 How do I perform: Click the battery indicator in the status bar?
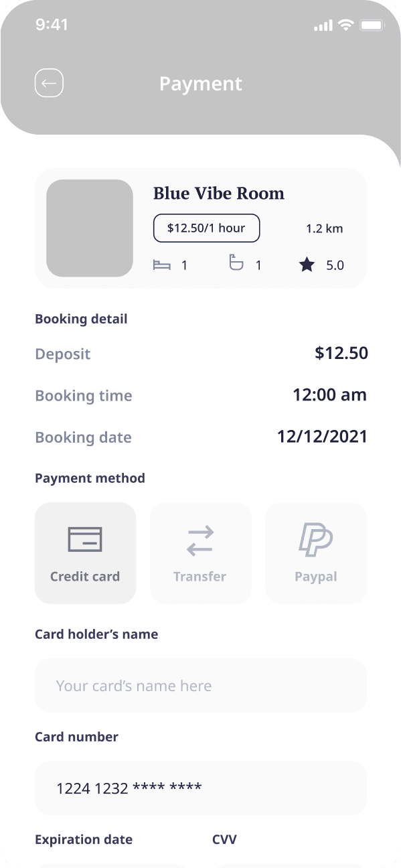[372, 24]
